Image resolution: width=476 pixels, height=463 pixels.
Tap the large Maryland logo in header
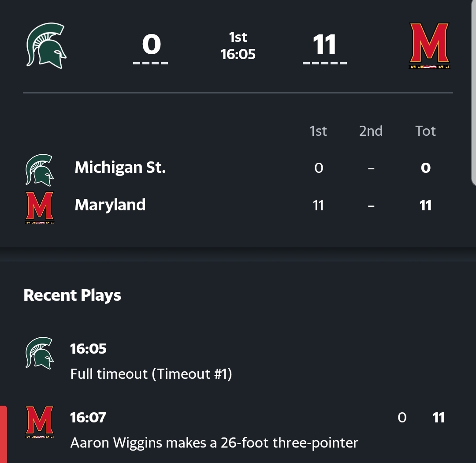429,46
